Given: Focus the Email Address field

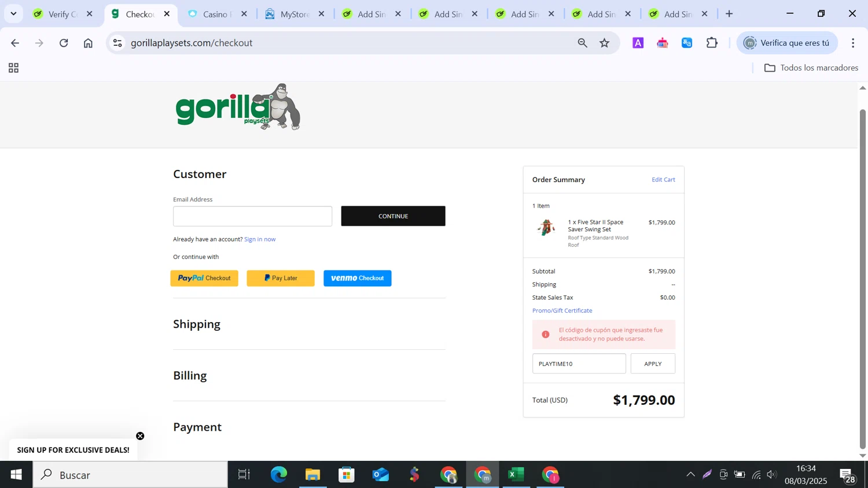Looking at the screenshot, I should click(x=252, y=216).
